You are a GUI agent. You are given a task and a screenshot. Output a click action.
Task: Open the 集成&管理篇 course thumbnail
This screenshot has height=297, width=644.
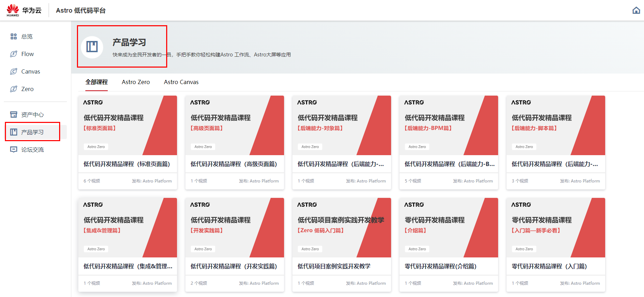(x=128, y=228)
